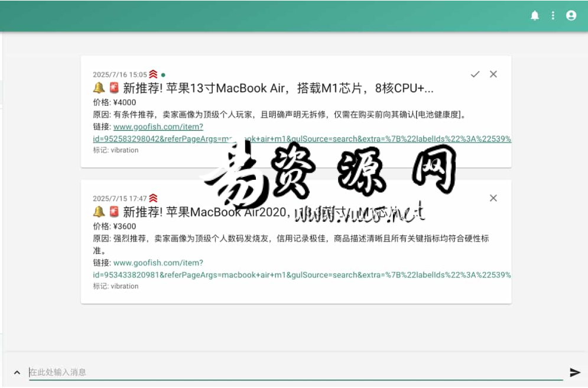
Task: Open the notification bell in the header
Action: [535, 15]
